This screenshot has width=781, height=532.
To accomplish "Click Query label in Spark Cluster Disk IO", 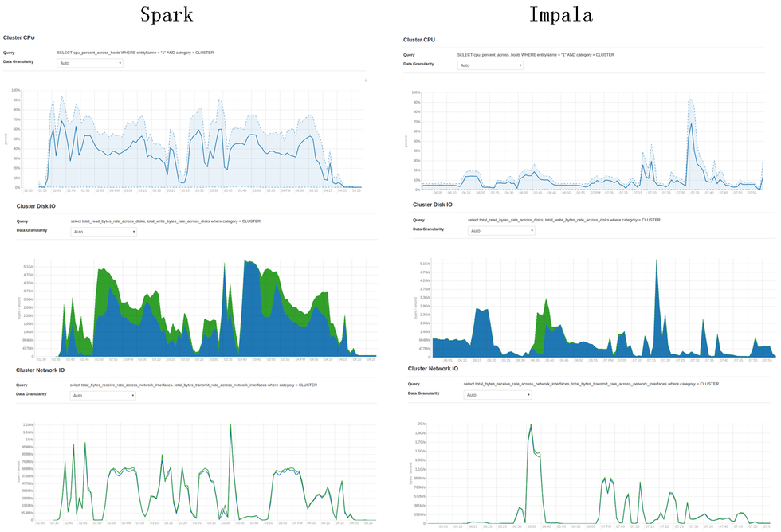I will [22, 221].
